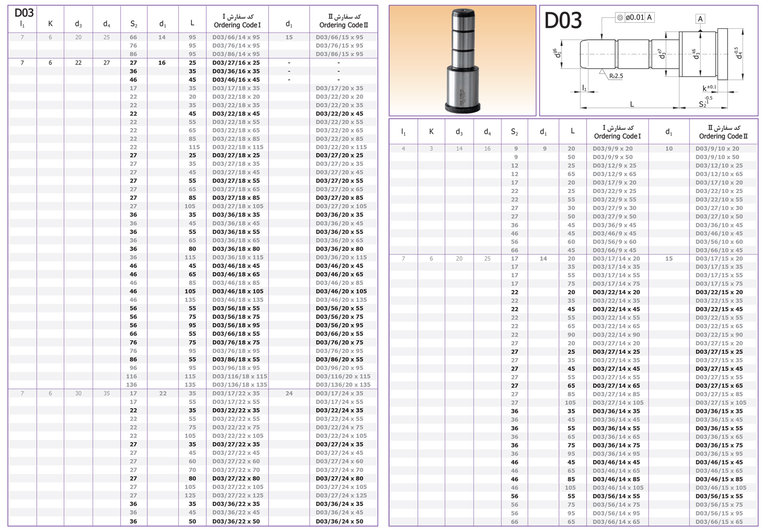Click cell D03/22/14 x 45
The image size is (766, 532).
pyautogui.click(x=617, y=310)
